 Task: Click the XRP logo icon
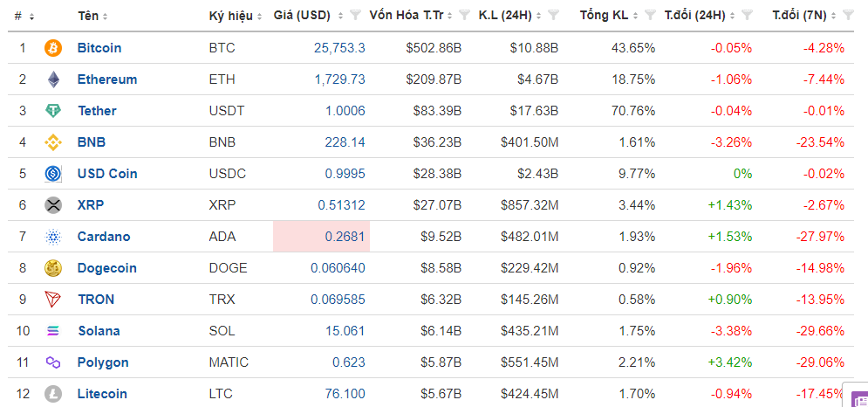click(x=53, y=205)
